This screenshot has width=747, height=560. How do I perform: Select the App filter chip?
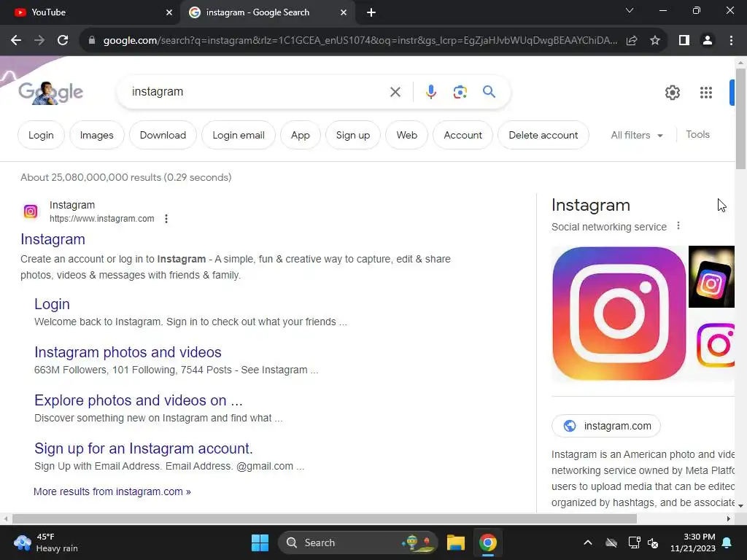pyautogui.click(x=301, y=135)
